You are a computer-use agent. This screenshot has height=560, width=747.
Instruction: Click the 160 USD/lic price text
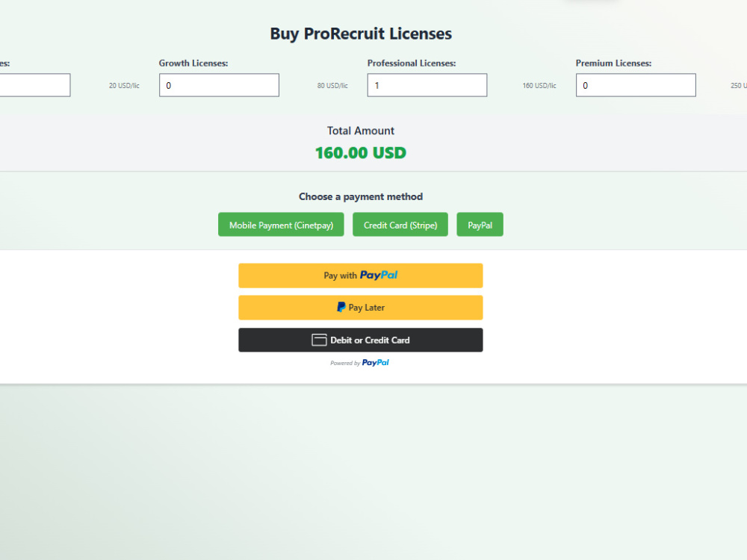tap(539, 86)
